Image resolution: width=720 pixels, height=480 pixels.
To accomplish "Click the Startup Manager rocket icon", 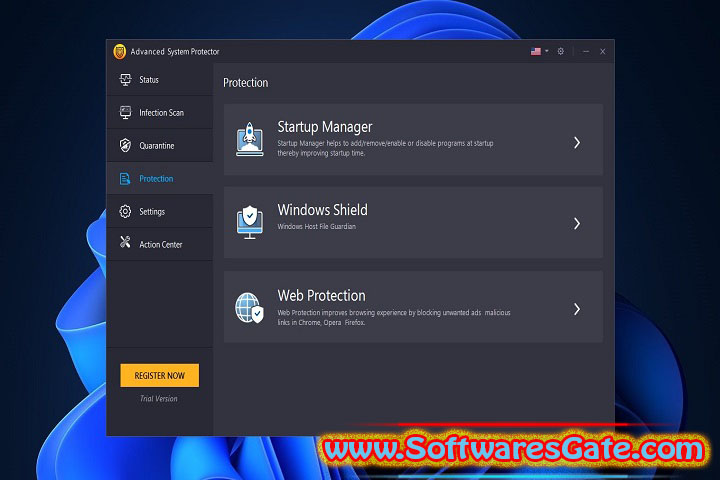I will coord(250,139).
